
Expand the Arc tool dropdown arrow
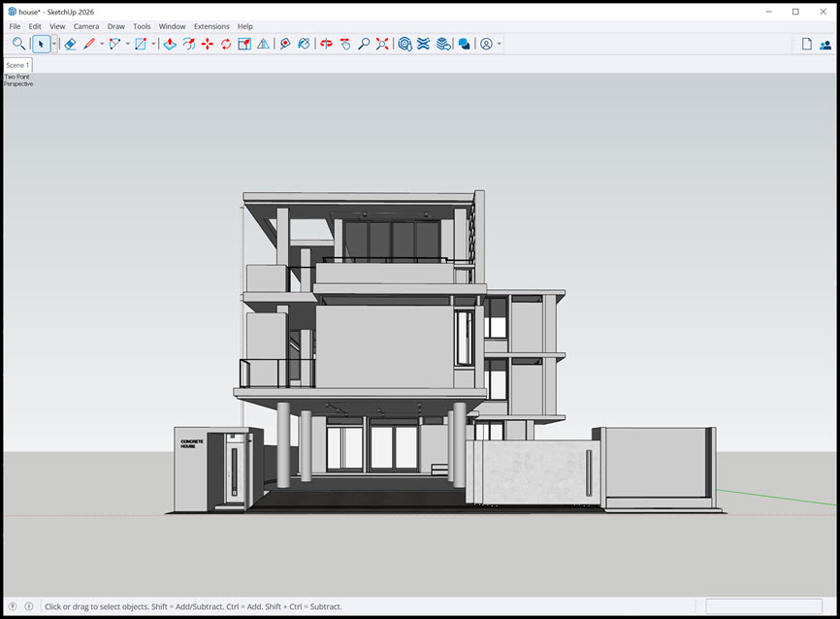click(x=127, y=44)
